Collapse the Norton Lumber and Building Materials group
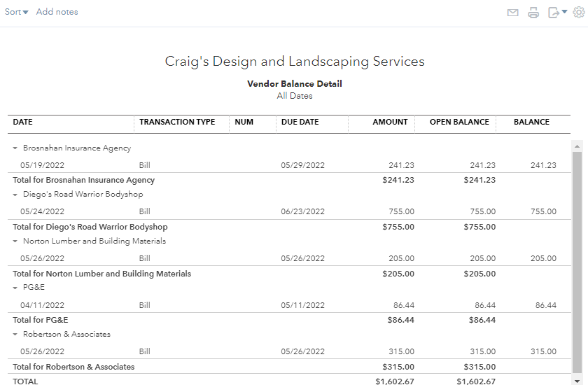 [15, 241]
